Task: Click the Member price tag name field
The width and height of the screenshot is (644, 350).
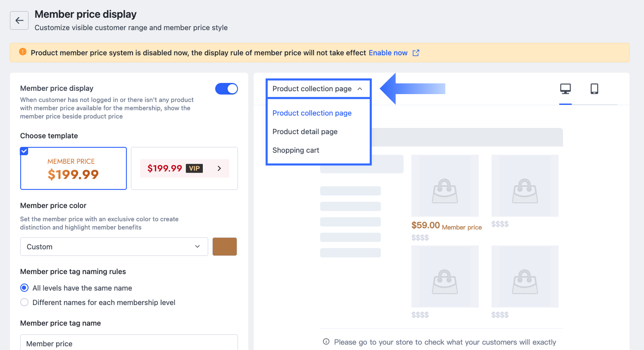Action: (x=129, y=343)
